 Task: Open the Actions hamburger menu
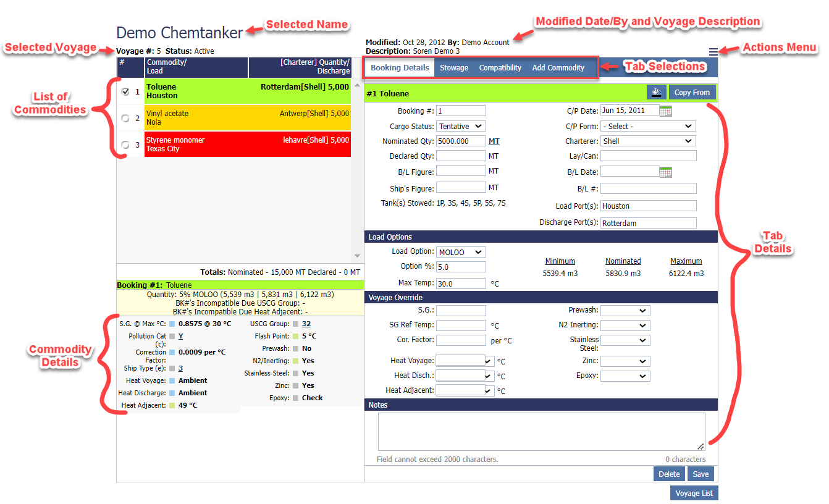713,52
